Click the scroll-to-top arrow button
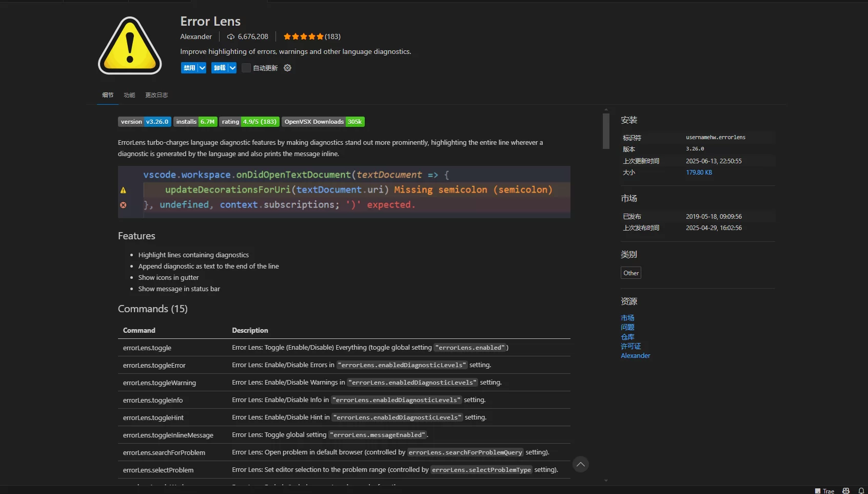 (x=580, y=464)
